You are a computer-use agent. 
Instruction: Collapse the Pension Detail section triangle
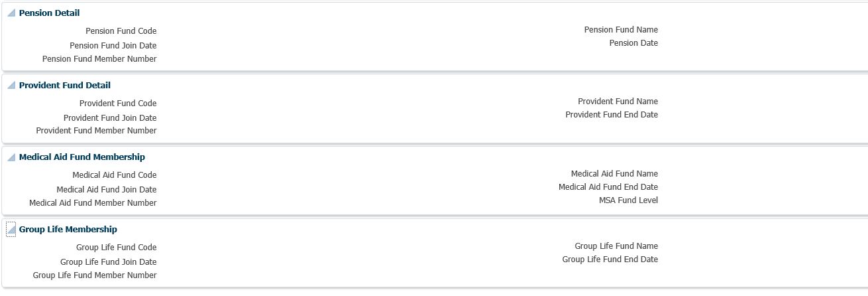pos(11,13)
